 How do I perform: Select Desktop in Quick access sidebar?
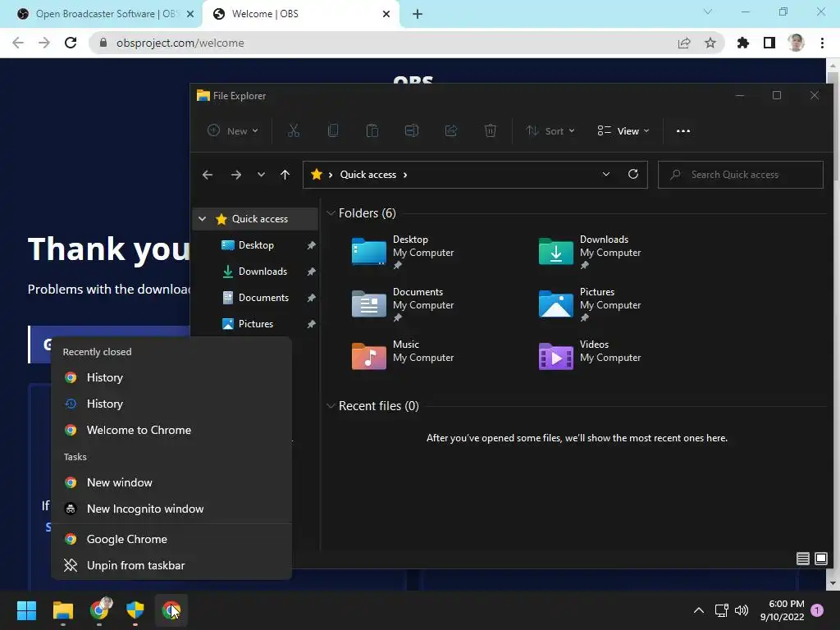pos(256,245)
